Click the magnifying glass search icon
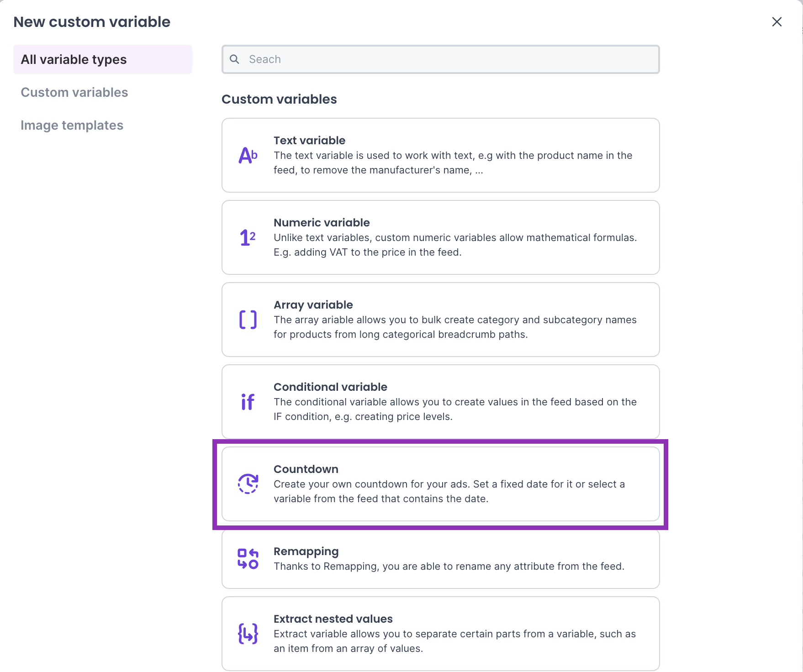The width and height of the screenshot is (803, 672). pos(234,59)
